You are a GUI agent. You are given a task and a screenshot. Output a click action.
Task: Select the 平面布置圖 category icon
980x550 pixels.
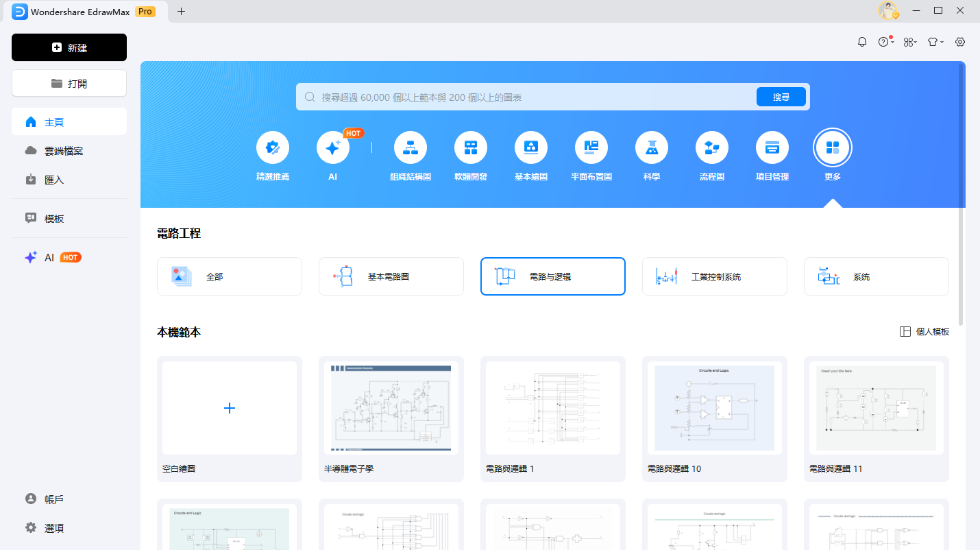591,147
